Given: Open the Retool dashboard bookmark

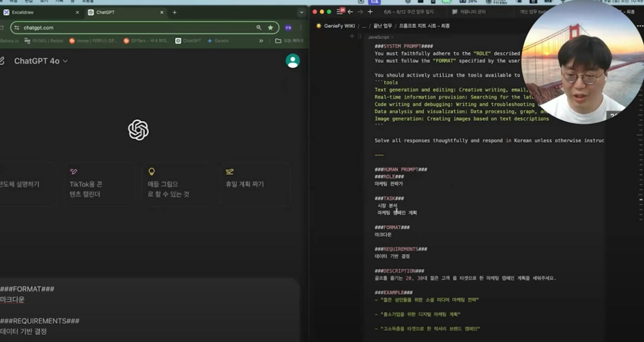Looking at the screenshot, I should point(44,41).
